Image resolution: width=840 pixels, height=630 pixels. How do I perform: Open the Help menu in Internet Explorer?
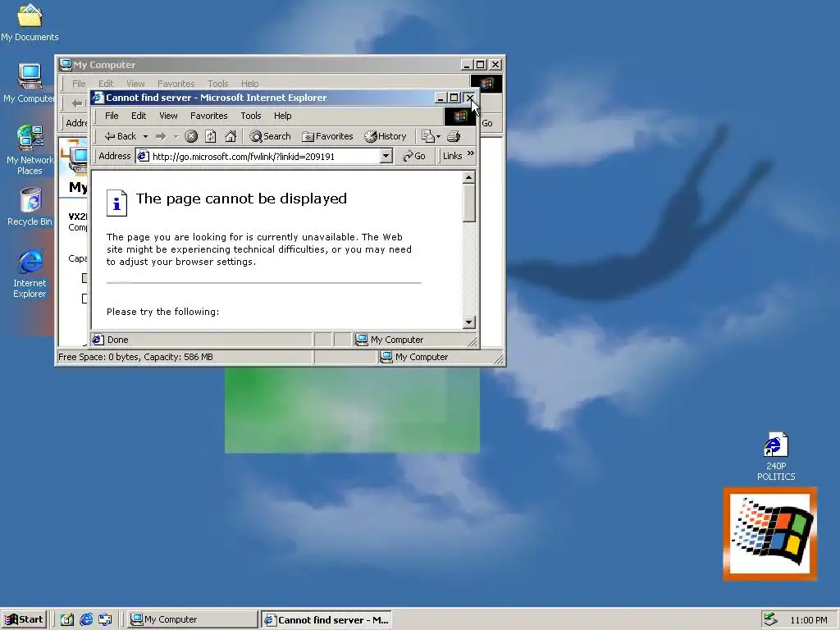click(283, 116)
